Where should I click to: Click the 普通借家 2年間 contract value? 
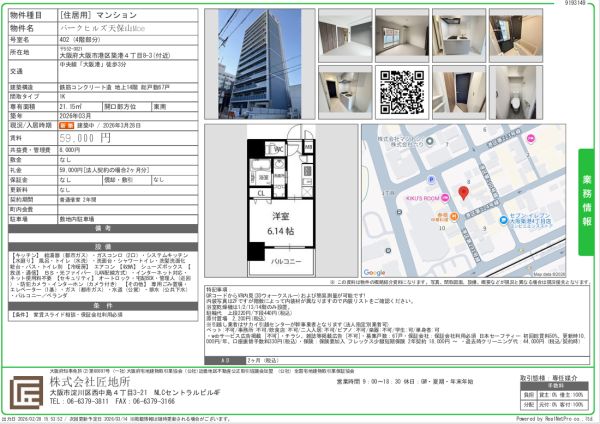pos(78,199)
